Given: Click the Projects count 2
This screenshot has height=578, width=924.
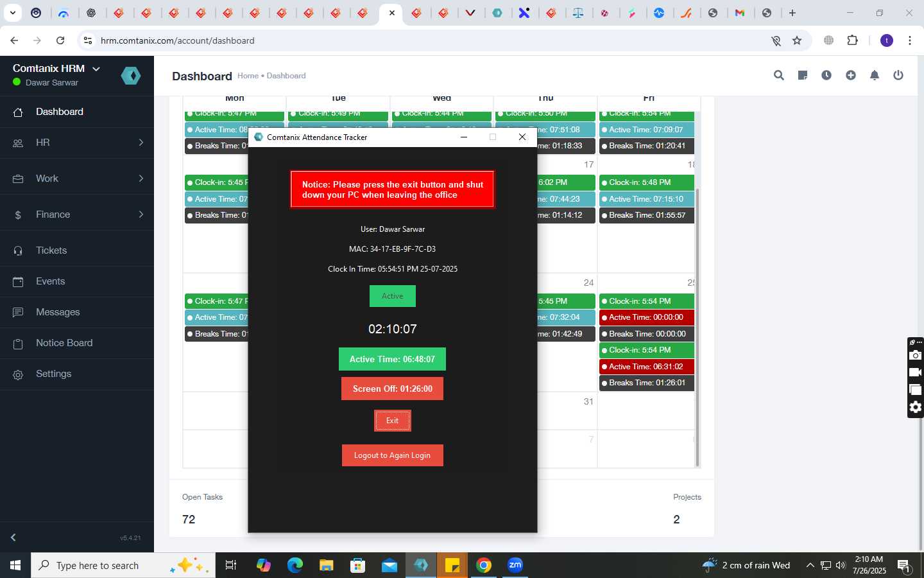Looking at the screenshot, I should (x=676, y=520).
